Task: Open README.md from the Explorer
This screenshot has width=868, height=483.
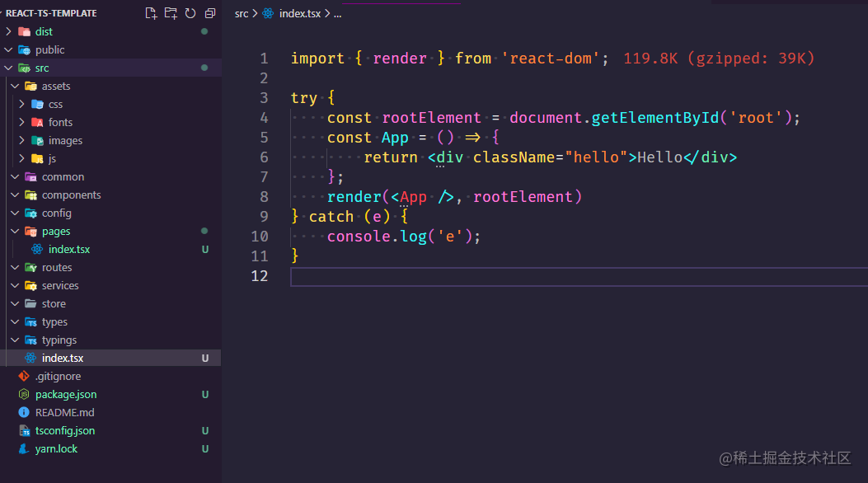Action: coord(65,412)
